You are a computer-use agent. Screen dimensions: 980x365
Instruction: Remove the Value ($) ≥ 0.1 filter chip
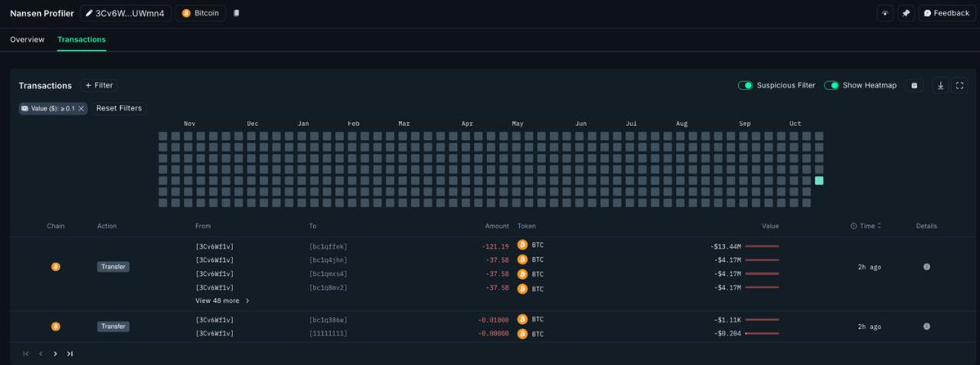[81, 109]
